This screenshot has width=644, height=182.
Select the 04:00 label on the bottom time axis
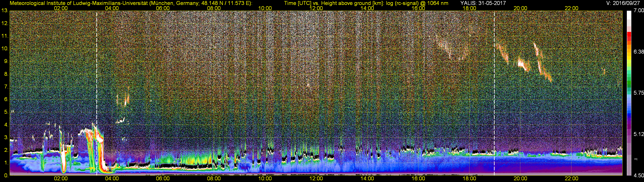112,179
